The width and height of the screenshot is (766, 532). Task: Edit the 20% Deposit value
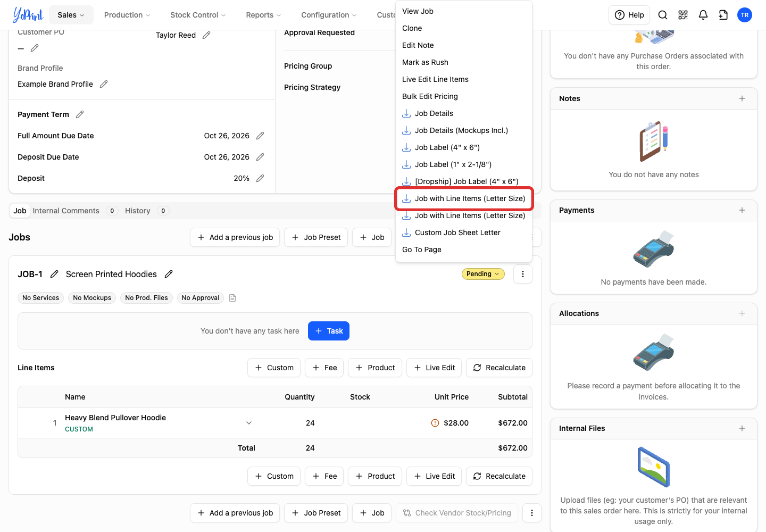tap(260, 178)
